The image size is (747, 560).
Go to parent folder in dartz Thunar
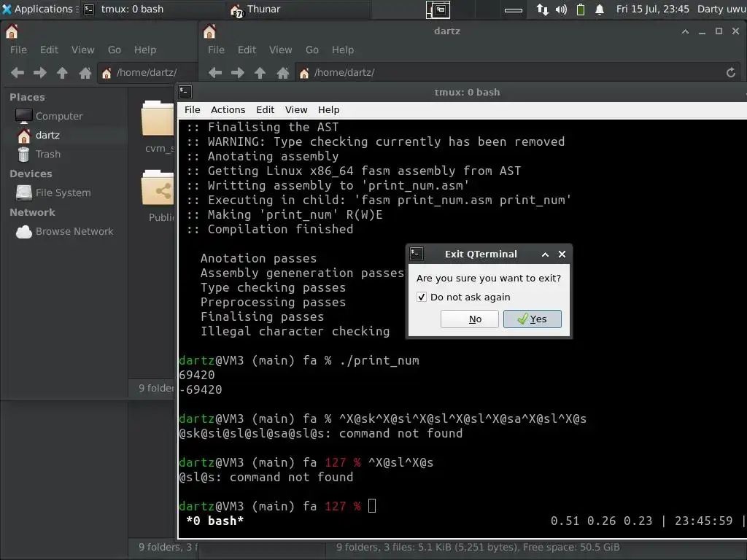pyautogui.click(x=260, y=73)
